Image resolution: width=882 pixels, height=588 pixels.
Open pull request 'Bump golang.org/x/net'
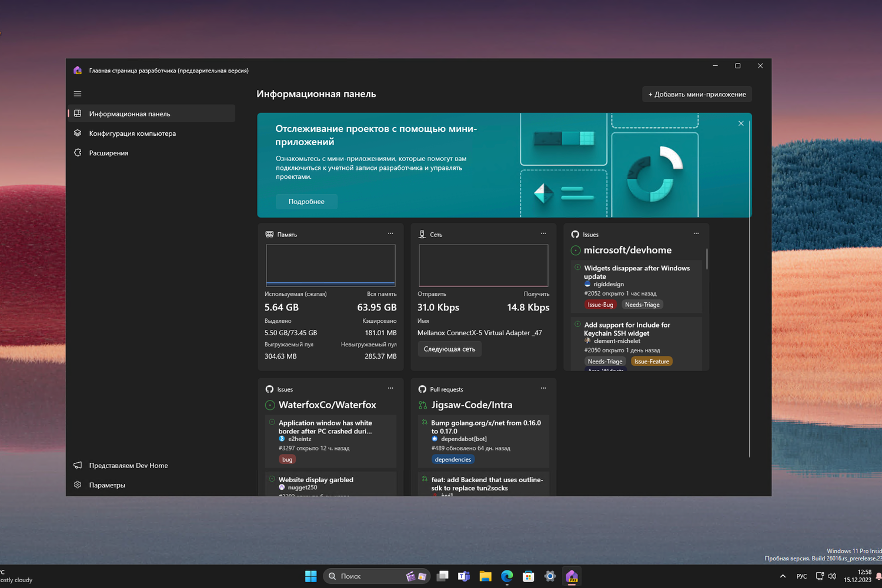486,427
